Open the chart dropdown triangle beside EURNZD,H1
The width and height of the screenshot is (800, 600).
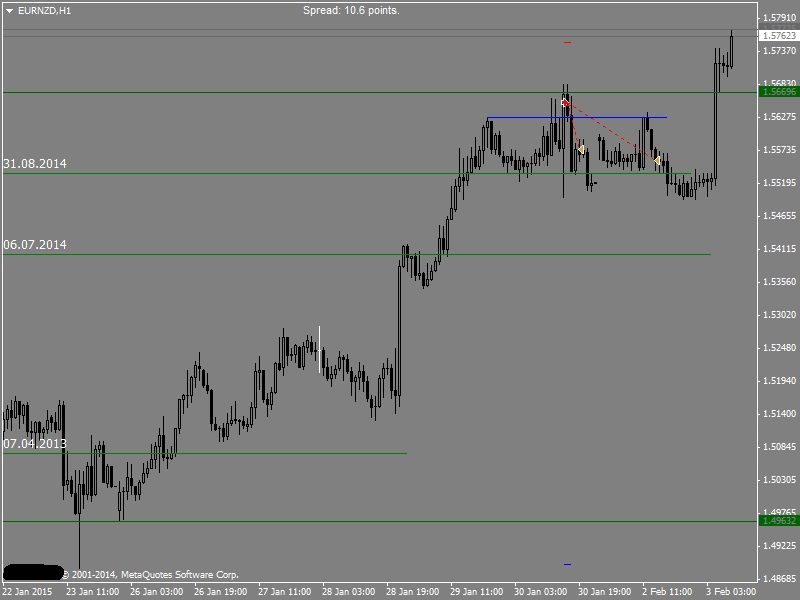pos(9,11)
